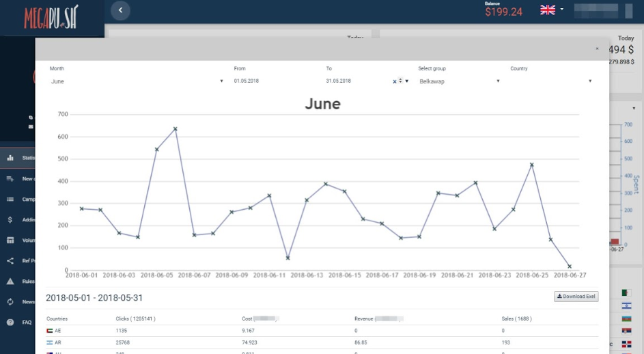Click the back arrow button in header

click(121, 10)
